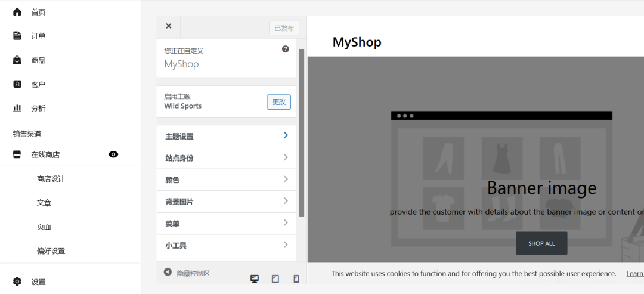Expand the 颜色 section chevron
Viewport: 644px width, 294px height.
pos(286,179)
